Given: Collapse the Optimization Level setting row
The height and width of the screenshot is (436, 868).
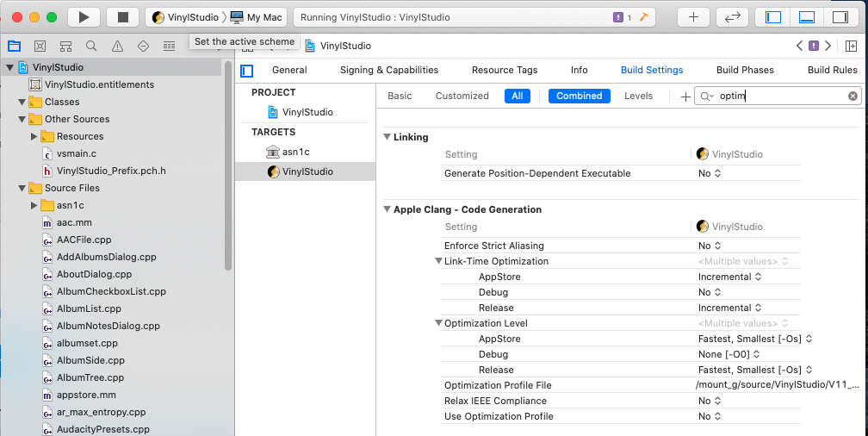Looking at the screenshot, I should tap(438, 323).
